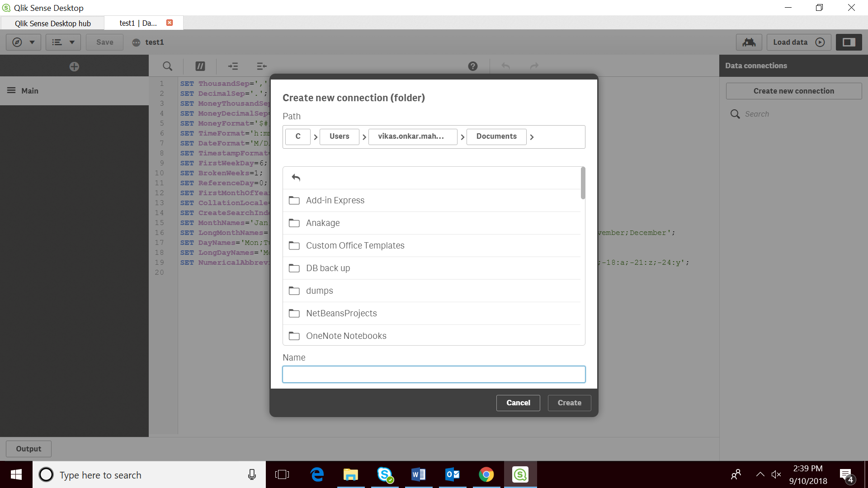Click the connection Name input field
Image resolution: width=868 pixels, height=488 pixels.
tap(434, 374)
